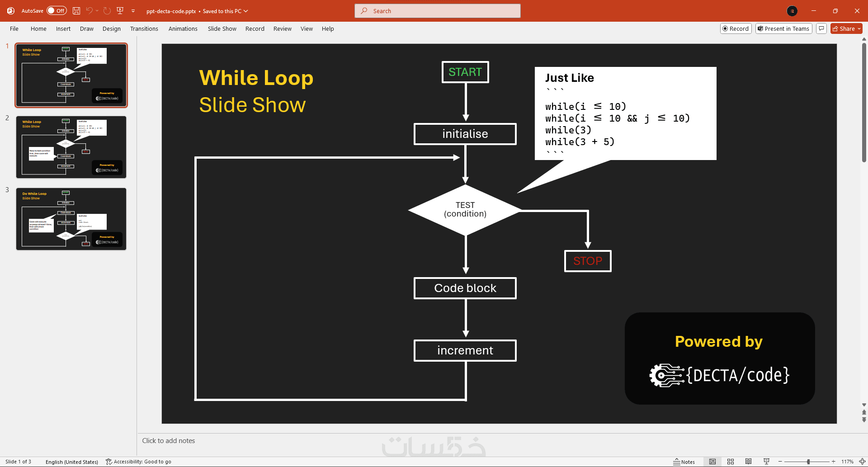Open the File menu

point(14,28)
